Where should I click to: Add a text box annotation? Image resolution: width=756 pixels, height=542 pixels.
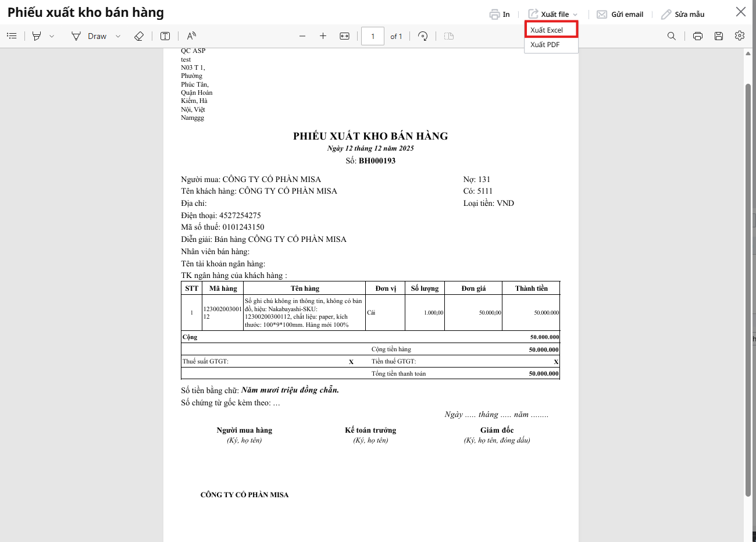pyautogui.click(x=165, y=36)
